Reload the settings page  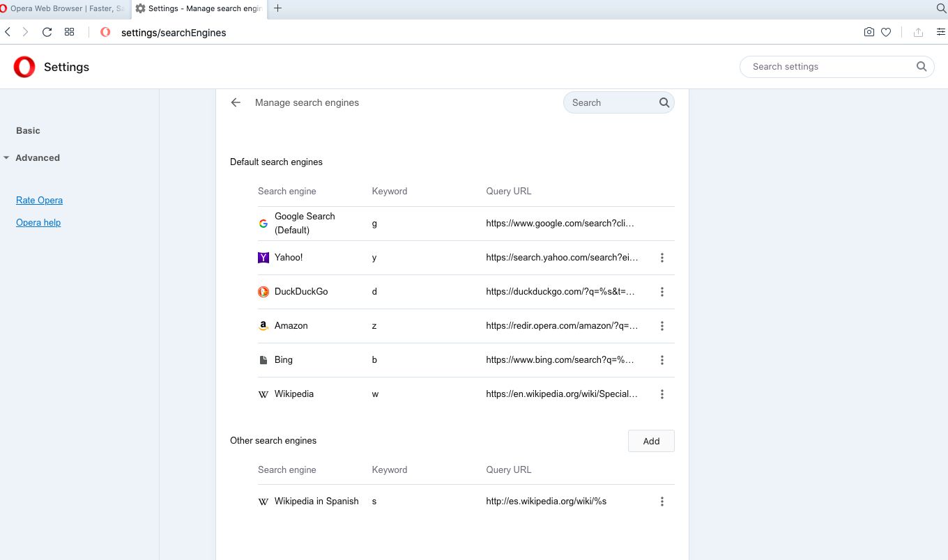(x=47, y=32)
